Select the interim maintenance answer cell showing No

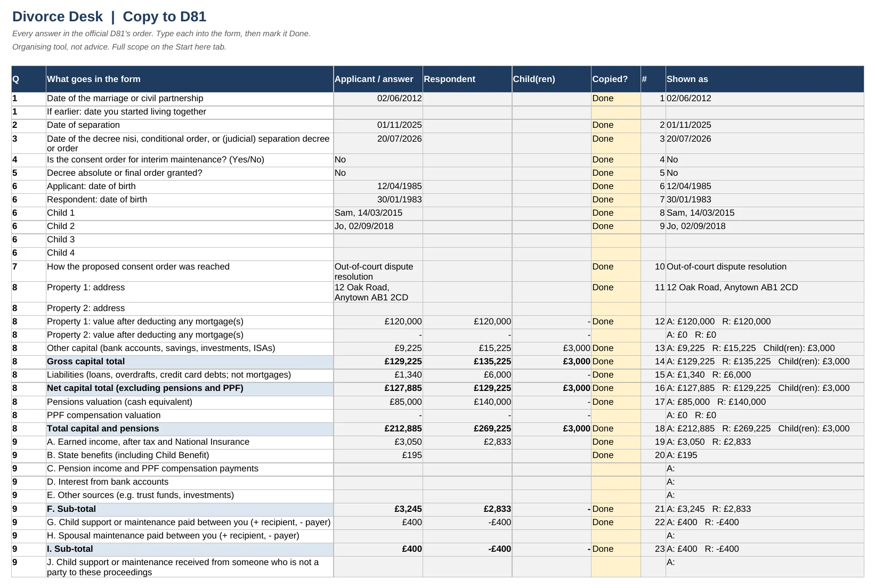(378, 160)
